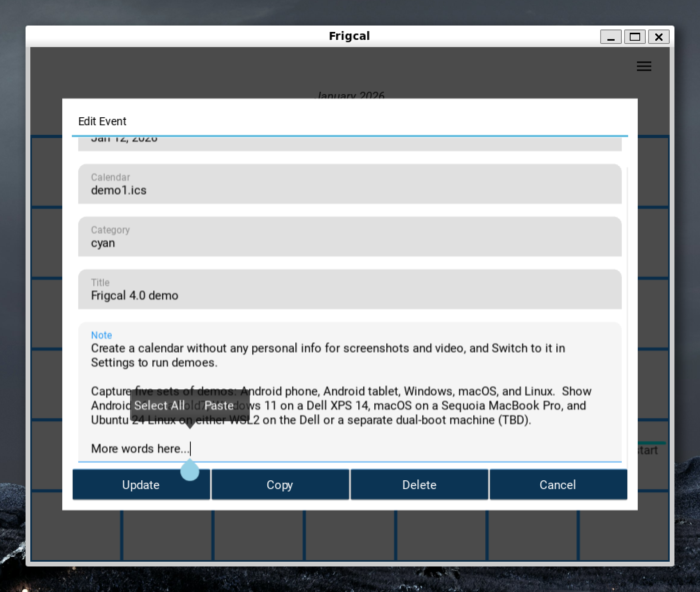Open the Calendar field showing demo1.ics
700x592 pixels.
[350, 184]
